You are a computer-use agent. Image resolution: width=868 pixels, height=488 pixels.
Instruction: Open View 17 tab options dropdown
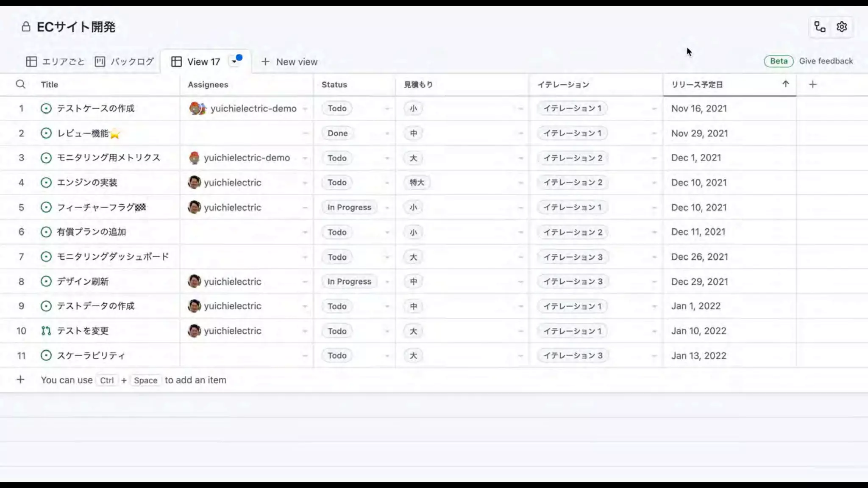click(234, 62)
